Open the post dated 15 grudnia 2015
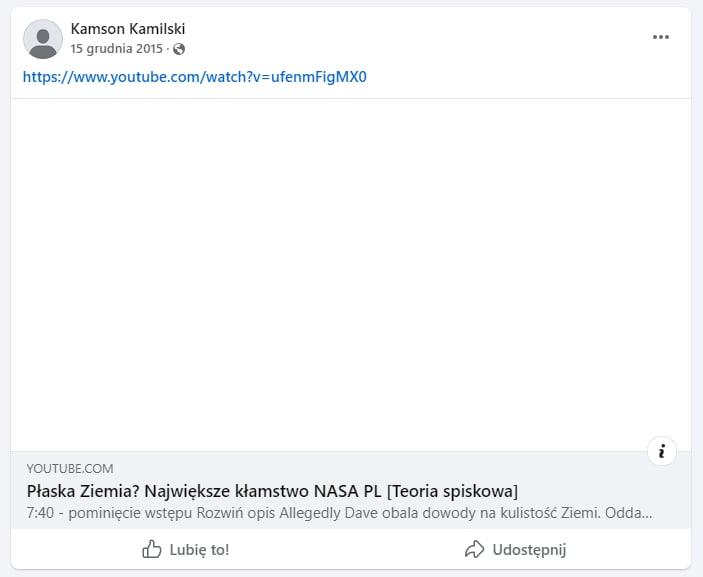Screen dimensions: 703x577 [116, 49]
